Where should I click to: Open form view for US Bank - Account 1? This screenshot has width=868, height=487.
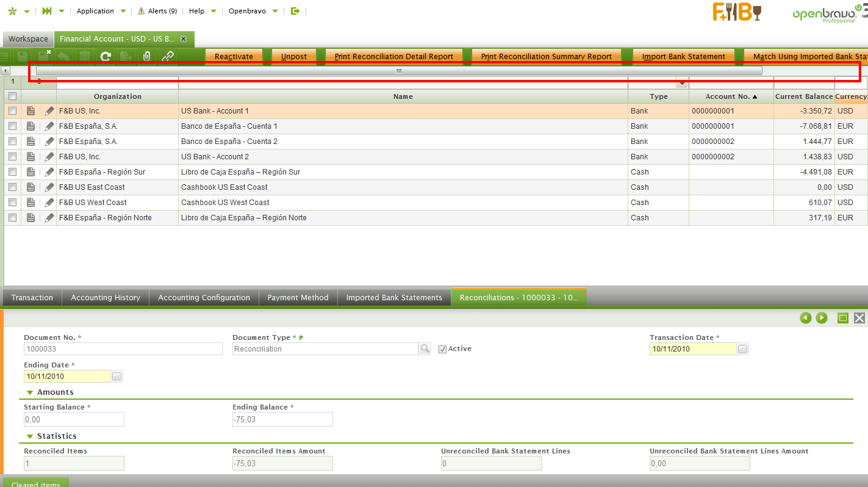[31, 111]
